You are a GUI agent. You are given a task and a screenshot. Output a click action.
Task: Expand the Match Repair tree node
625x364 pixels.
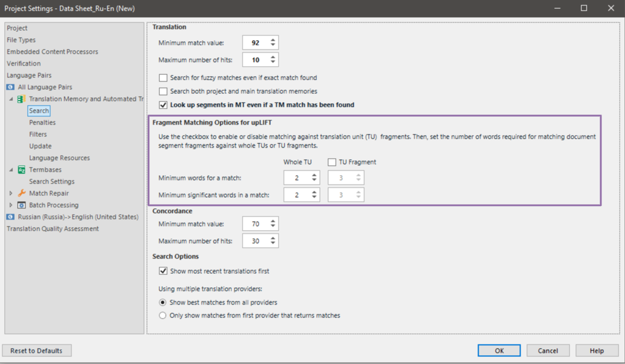pyautogui.click(x=11, y=193)
